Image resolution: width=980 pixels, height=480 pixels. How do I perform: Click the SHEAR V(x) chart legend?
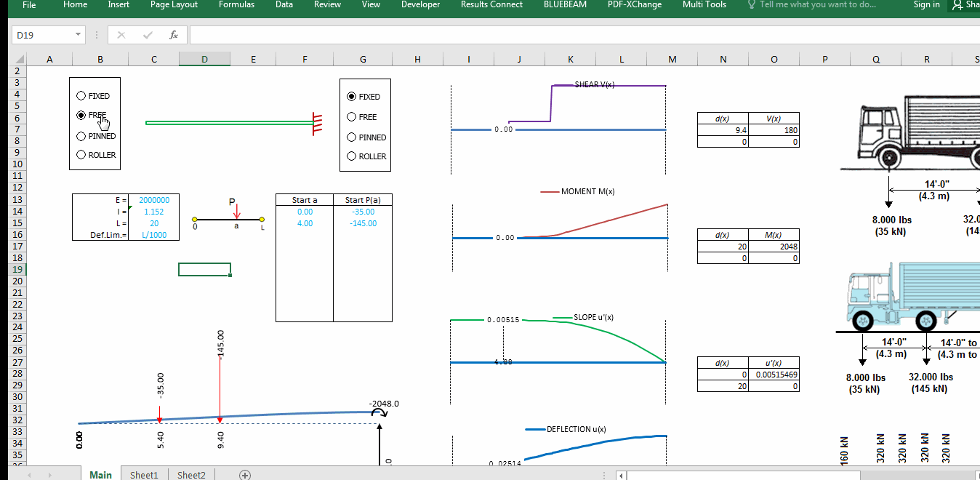tap(584, 85)
